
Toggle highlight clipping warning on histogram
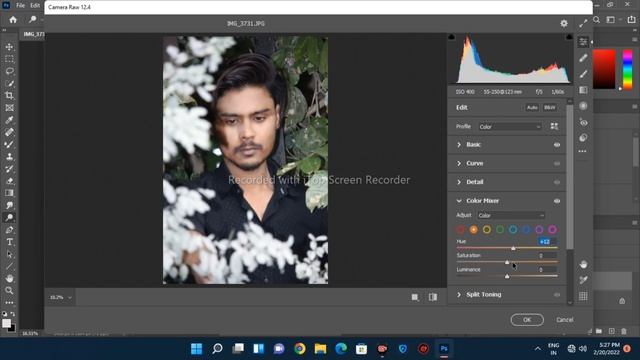[569, 37]
